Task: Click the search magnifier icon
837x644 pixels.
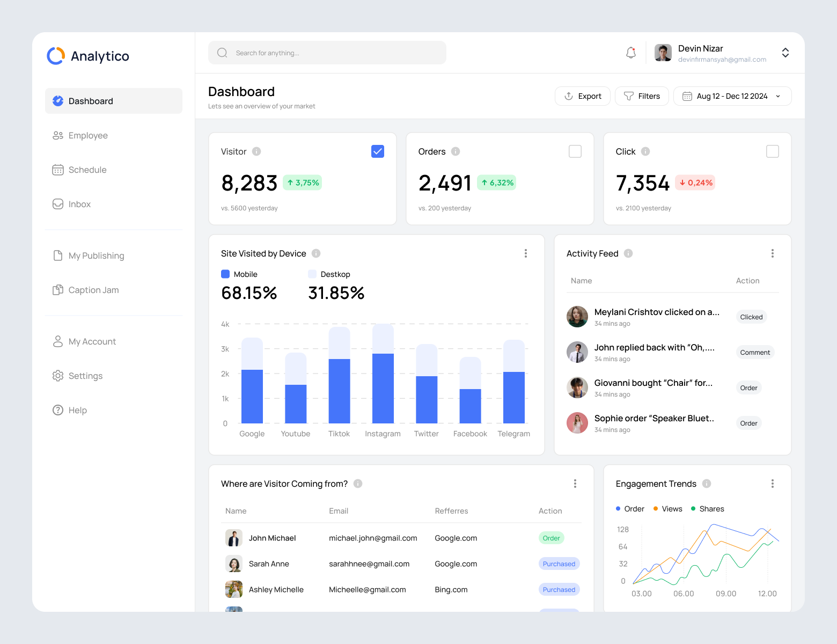Action: [222, 53]
